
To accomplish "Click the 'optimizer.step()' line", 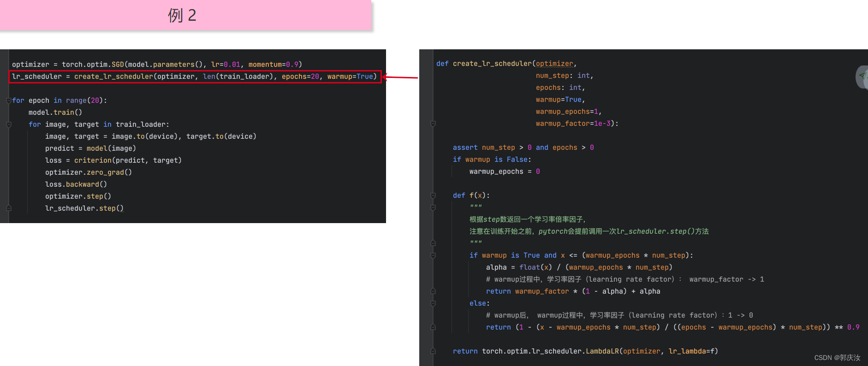I will tap(78, 196).
